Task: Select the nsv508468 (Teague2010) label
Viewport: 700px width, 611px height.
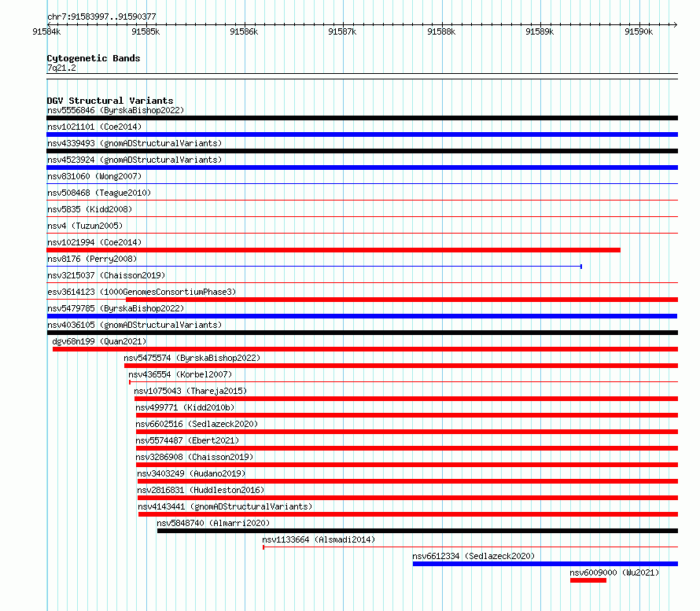Action: point(99,193)
